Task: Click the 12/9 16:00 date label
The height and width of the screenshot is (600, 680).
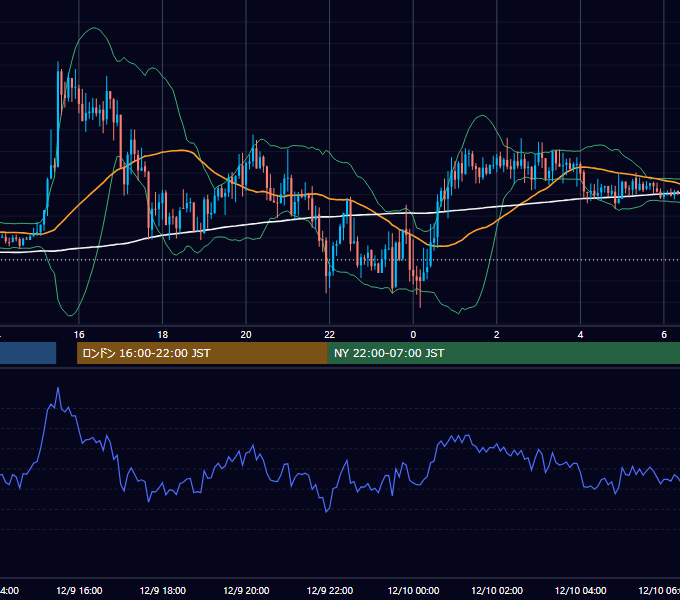Action: click(79, 590)
